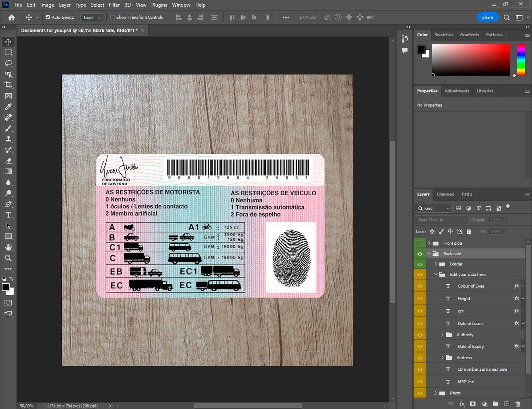Click the Home icon in options bar
This screenshot has height=409, width=532.
pos(12,17)
